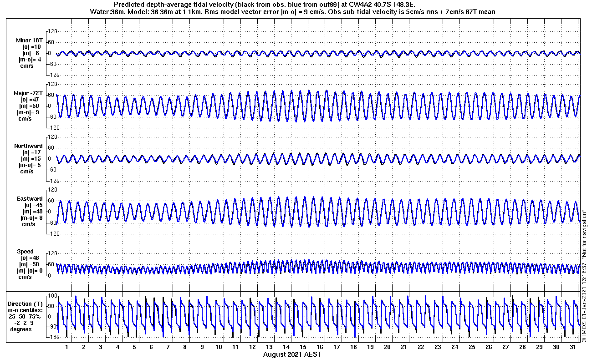Click day '20' on the date axis

(x=387, y=347)
